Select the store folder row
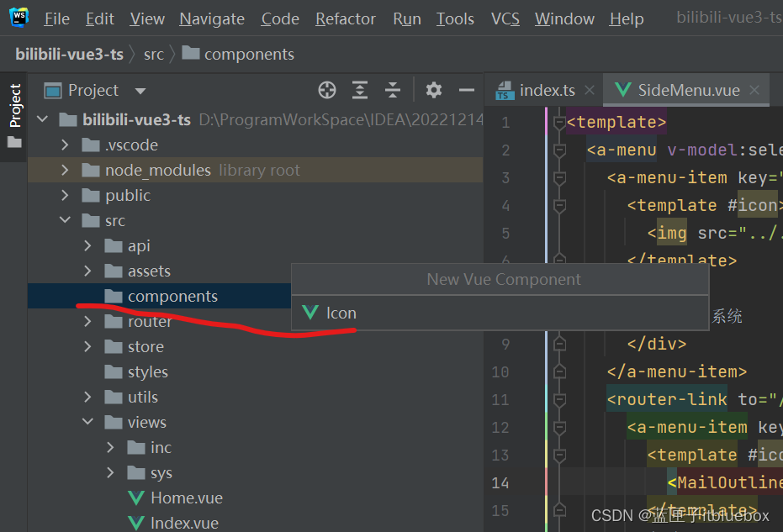 point(255,346)
